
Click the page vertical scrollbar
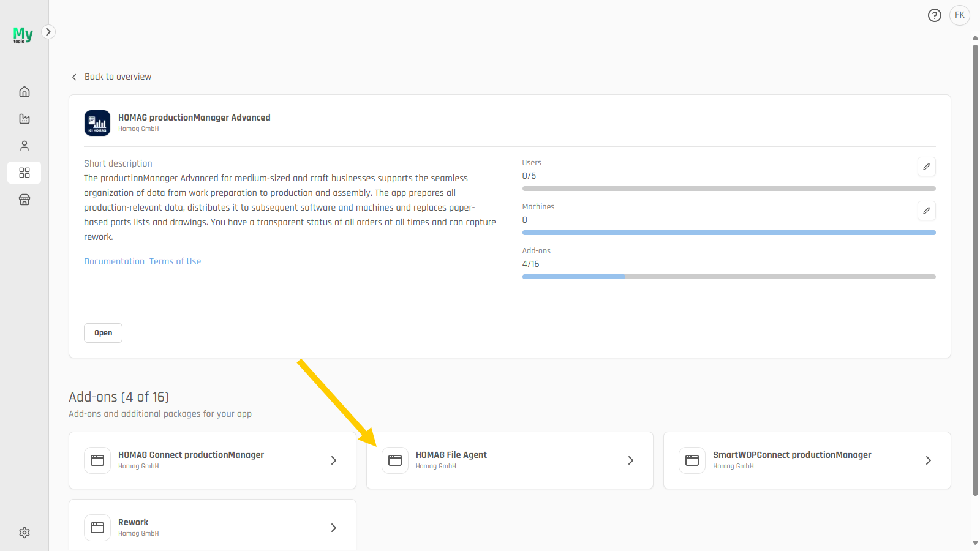[x=975, y=269]
